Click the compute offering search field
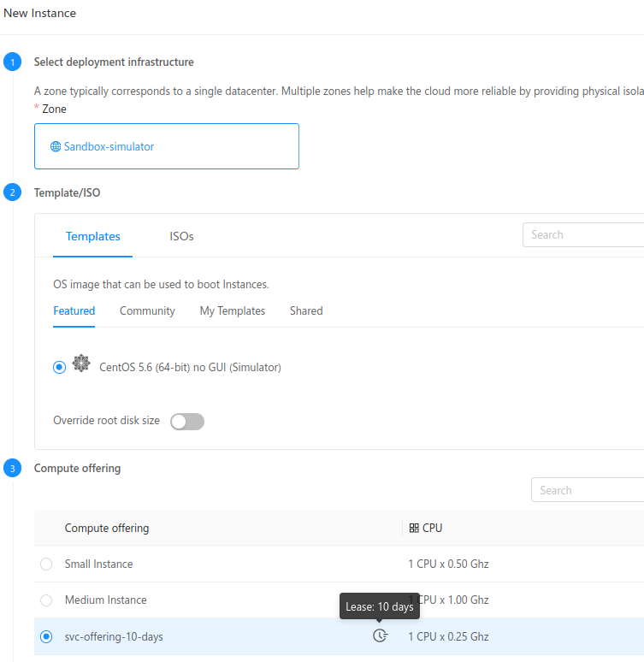Screen dimensions: 644x662 tap(588, 490)
